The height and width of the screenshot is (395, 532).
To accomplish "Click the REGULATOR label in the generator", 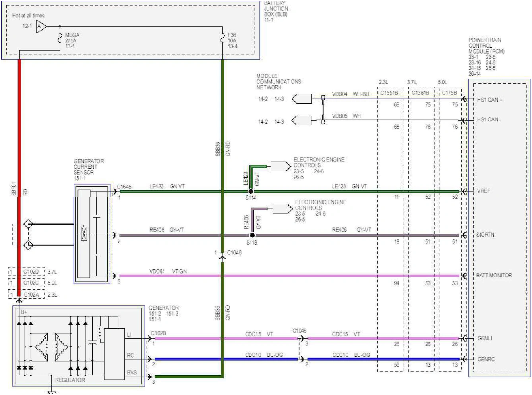I will 70,380.
